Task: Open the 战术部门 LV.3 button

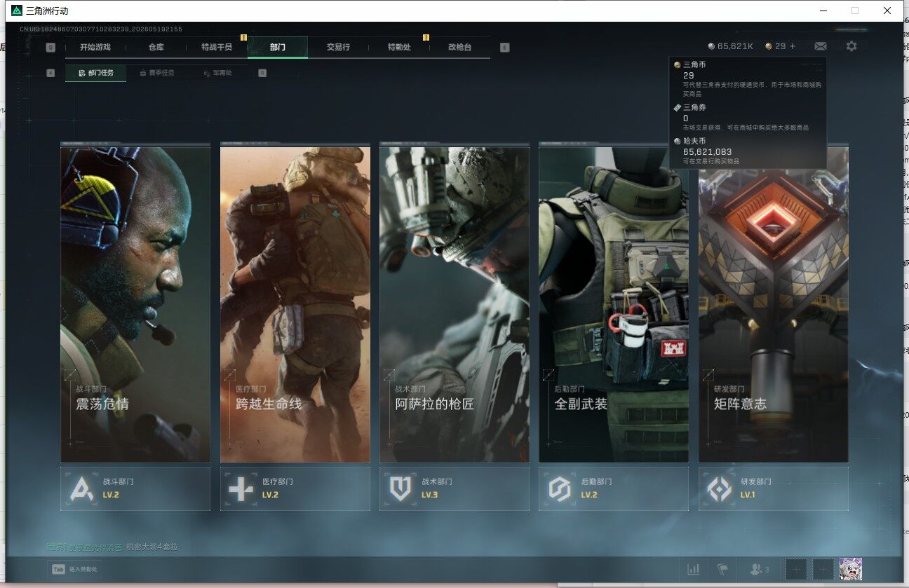Action: coord(454,488)
